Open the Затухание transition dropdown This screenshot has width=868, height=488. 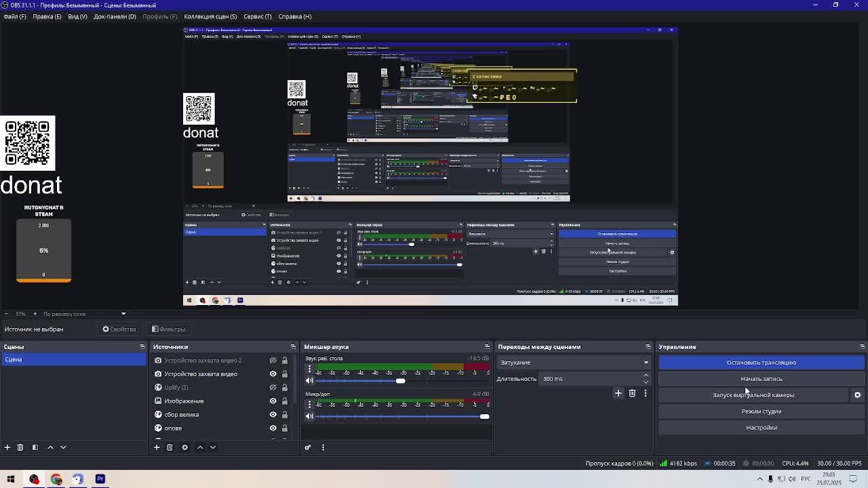[x=573, y=363]
